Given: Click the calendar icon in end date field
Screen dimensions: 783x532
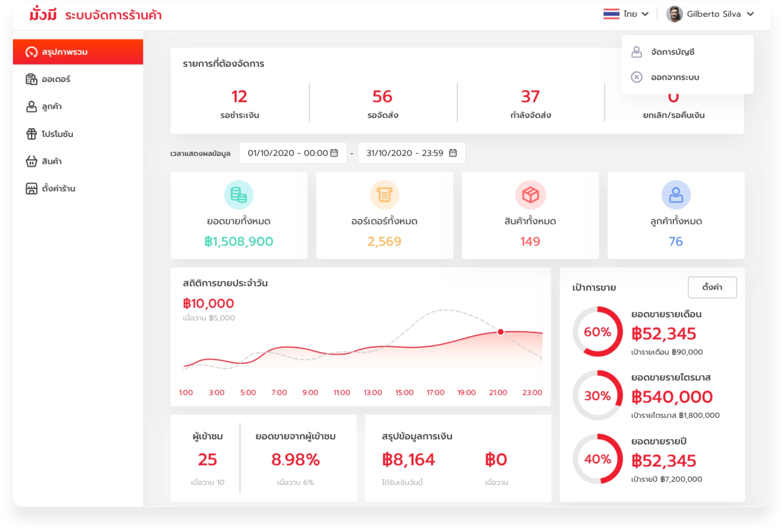Looking at the screenshot, I should click(x=453, y=153).
